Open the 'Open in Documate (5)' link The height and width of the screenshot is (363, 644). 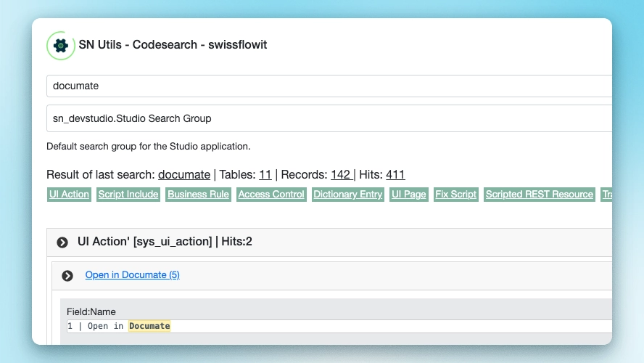pos(132,275)
